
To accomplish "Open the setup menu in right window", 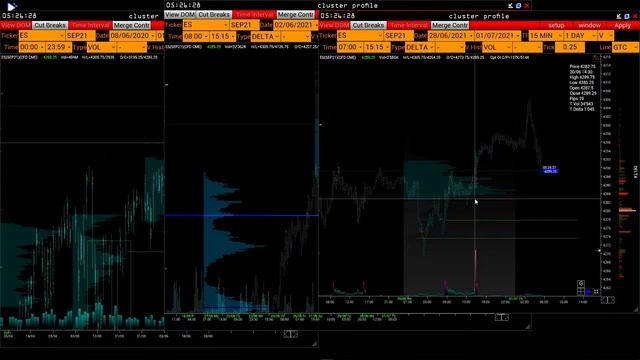I will [x=556, y=25].
